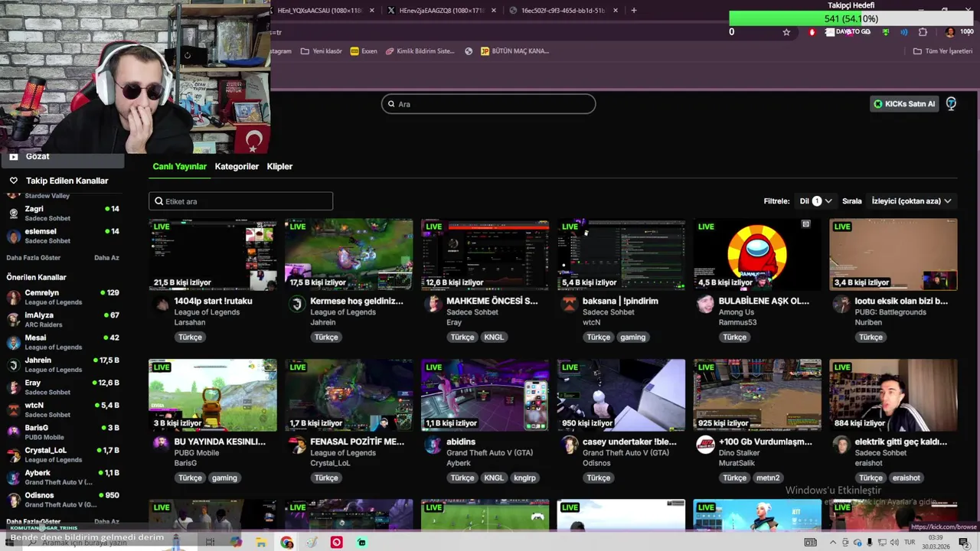Open the Among Us category link
980x551 pixels.
(737, 312)
